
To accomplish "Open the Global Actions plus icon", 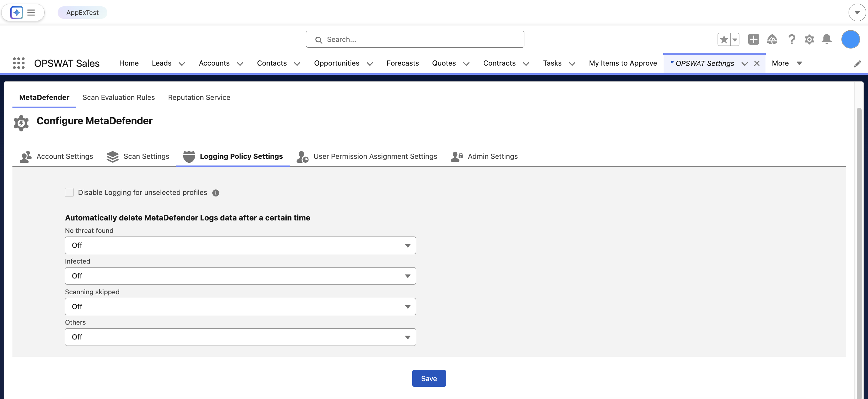I will pyautogui.click(x=753, y=39).
